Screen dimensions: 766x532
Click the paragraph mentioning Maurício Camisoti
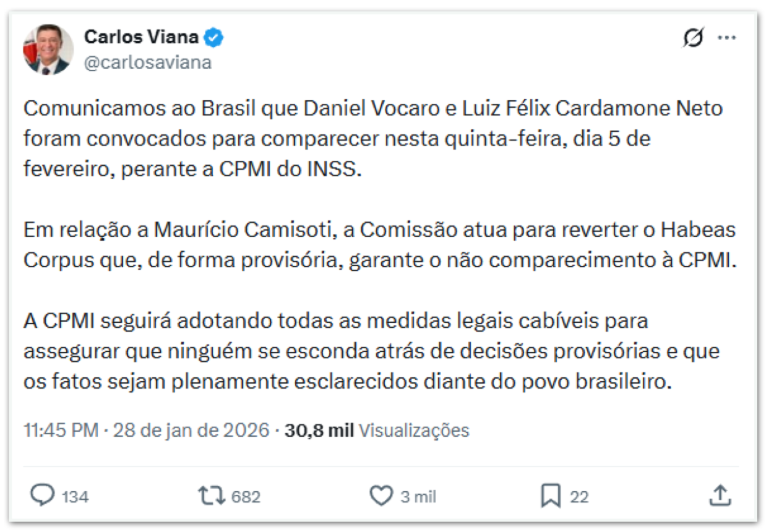[380, 245]
